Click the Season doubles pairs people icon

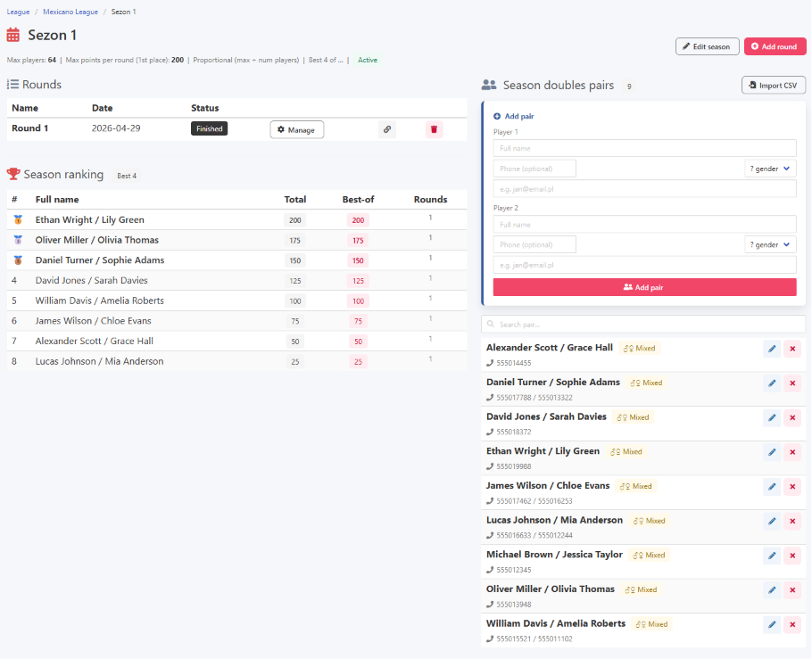click(489, 85)
